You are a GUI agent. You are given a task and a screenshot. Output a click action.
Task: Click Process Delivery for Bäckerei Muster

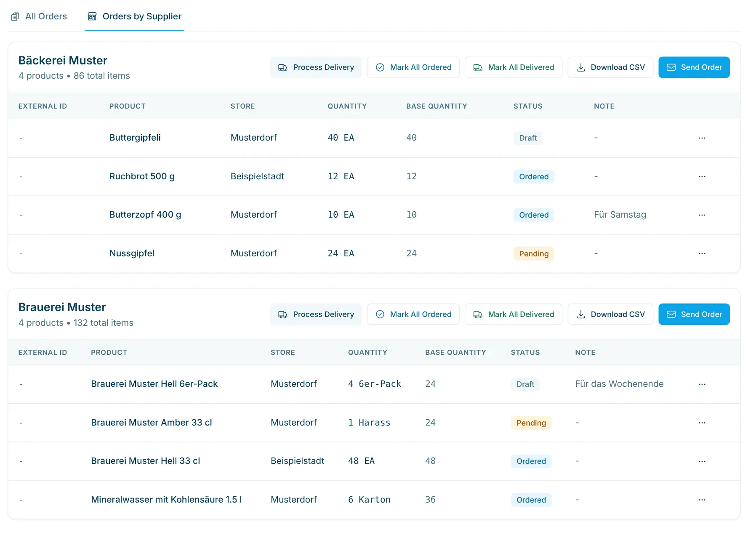pyautogui.click(x=316, y=67)
